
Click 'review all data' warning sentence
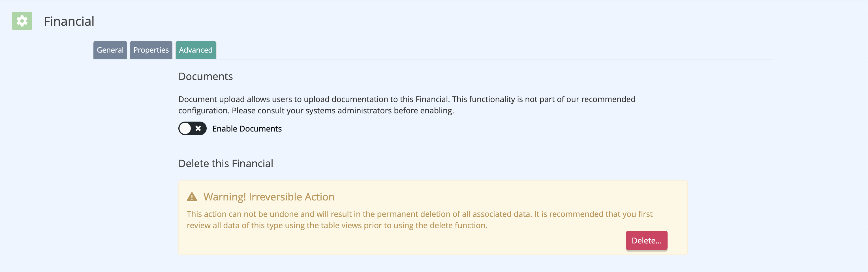point(337,225)
